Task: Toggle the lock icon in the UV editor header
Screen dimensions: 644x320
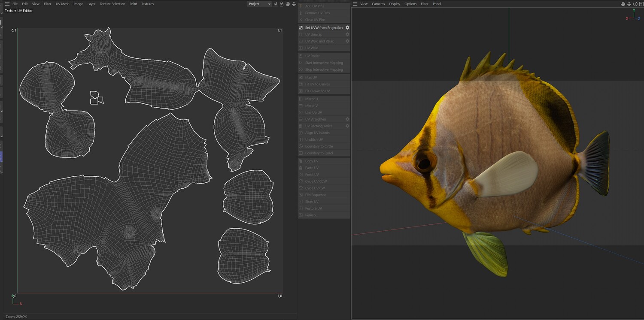Action: click(x=282, y=4)
